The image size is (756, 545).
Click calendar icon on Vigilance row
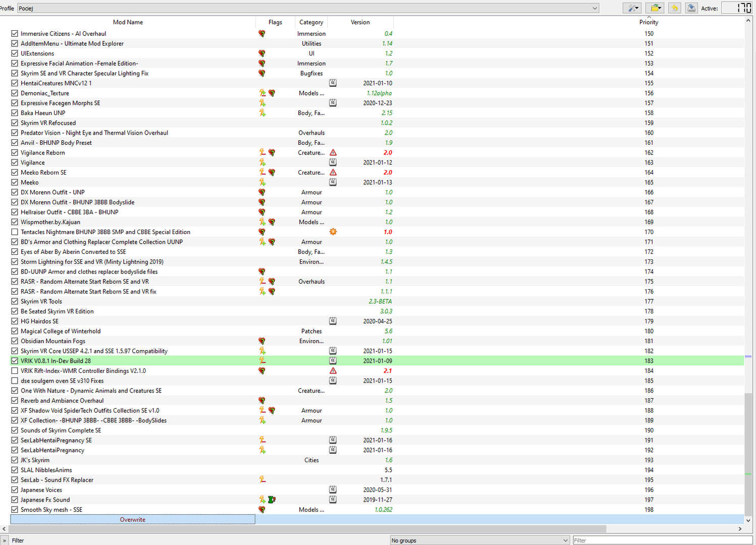[333, 162]
